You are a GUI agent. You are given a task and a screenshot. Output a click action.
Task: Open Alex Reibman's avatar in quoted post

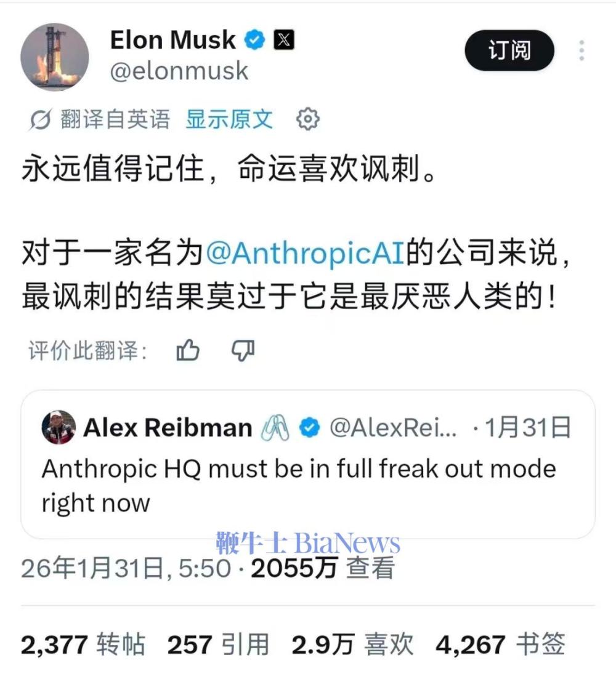[x=59, y=427]
